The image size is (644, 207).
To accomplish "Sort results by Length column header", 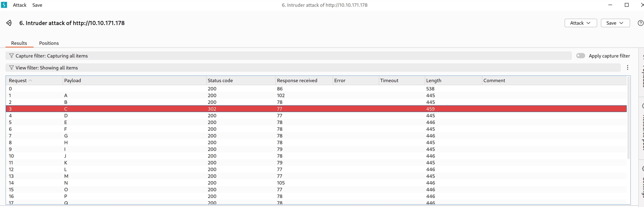I will coord(433,80).
